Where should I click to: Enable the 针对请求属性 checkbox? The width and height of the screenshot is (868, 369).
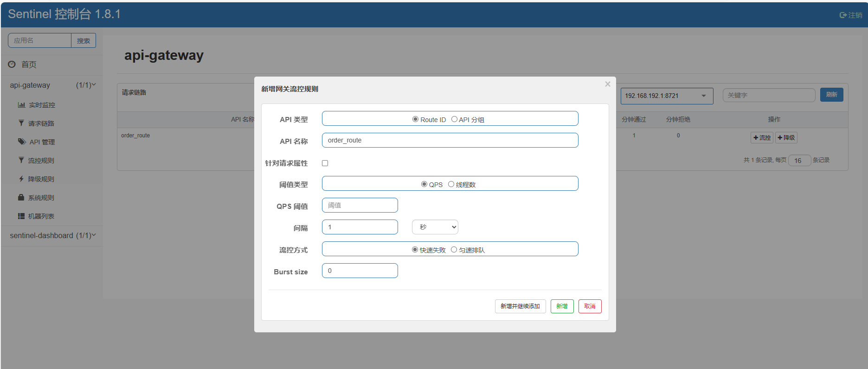coord(325,163)
